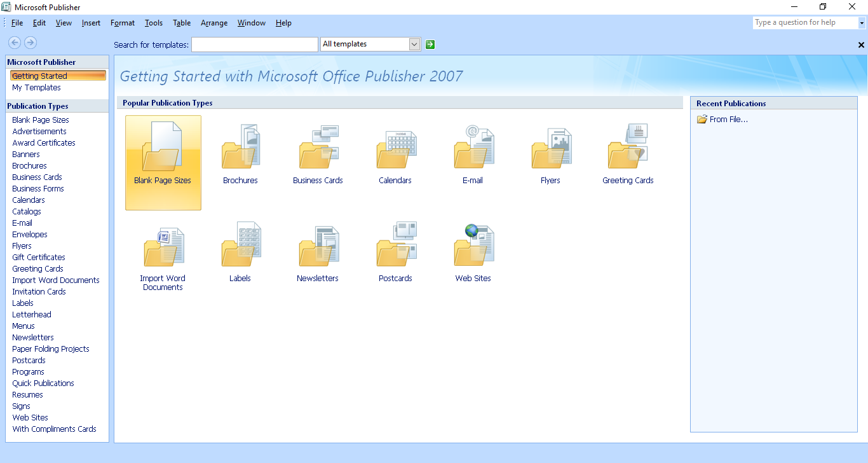Screen dimensions: 868x463
Task: Click the green search go arrow
Action: click(x=430, y=45)
